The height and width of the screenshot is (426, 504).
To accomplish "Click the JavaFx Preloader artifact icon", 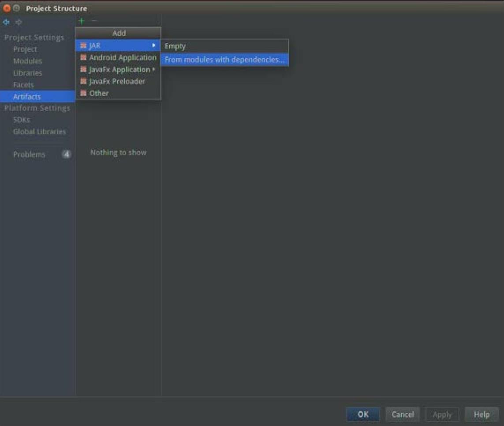I will [x=83, y=81].
